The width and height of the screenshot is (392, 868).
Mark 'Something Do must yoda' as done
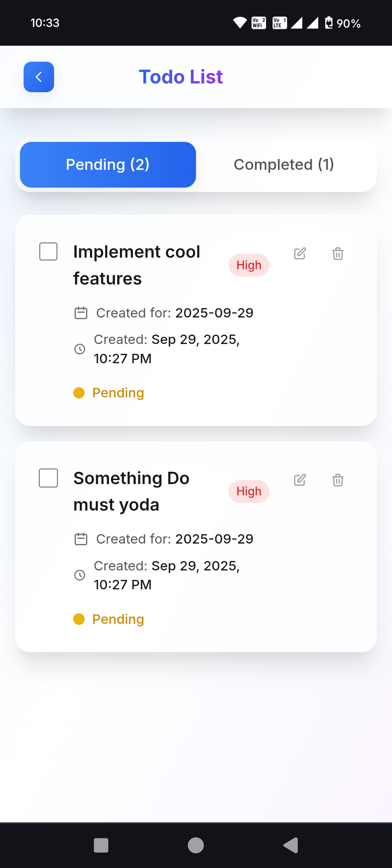pos(48,478)
